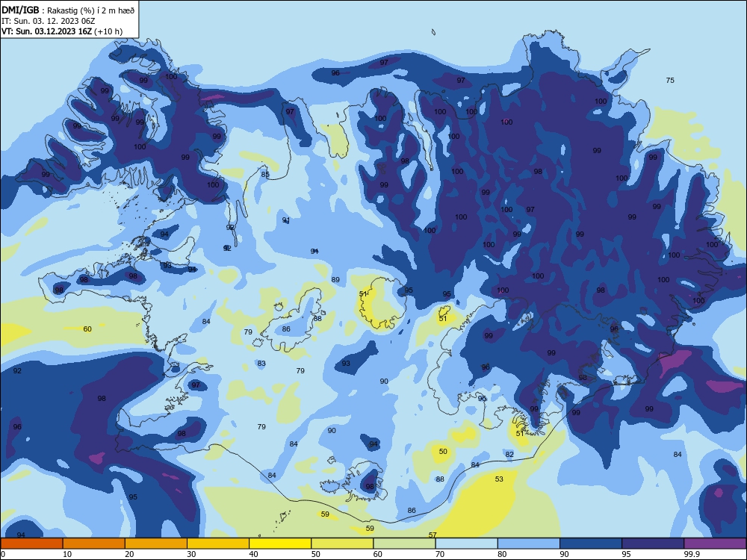Click the '89' humidity value on the map
This screenshot has height=560, width=747.
335,279
